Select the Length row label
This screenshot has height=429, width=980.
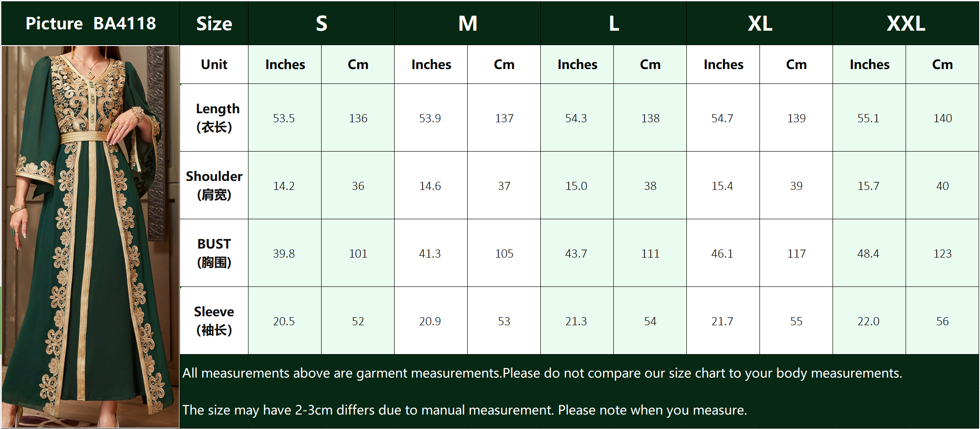tap(214, 118)
